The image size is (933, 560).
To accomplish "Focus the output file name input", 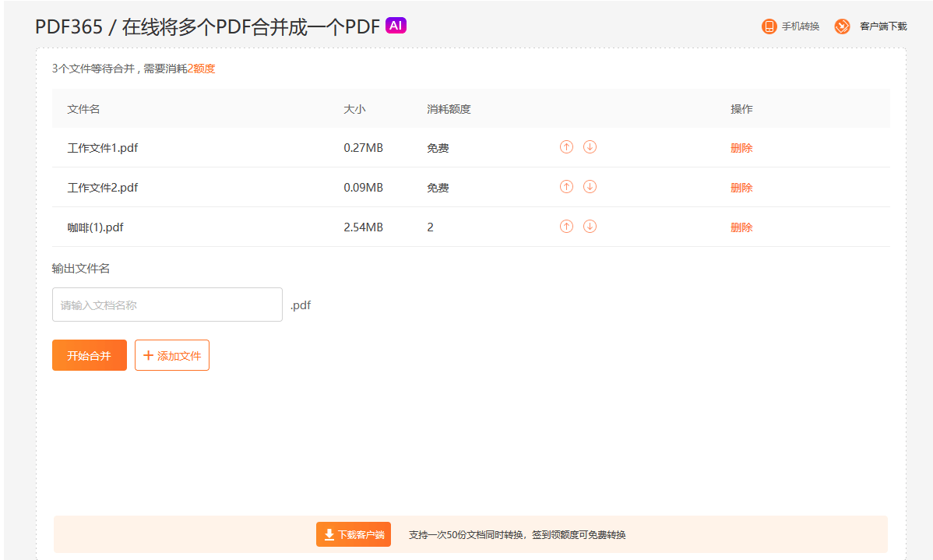I will pyautogui.click(x=167, y=305).
